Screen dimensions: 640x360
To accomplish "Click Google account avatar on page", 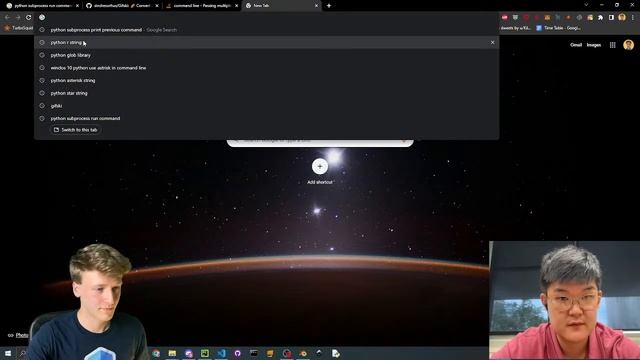I will [629, 44].
